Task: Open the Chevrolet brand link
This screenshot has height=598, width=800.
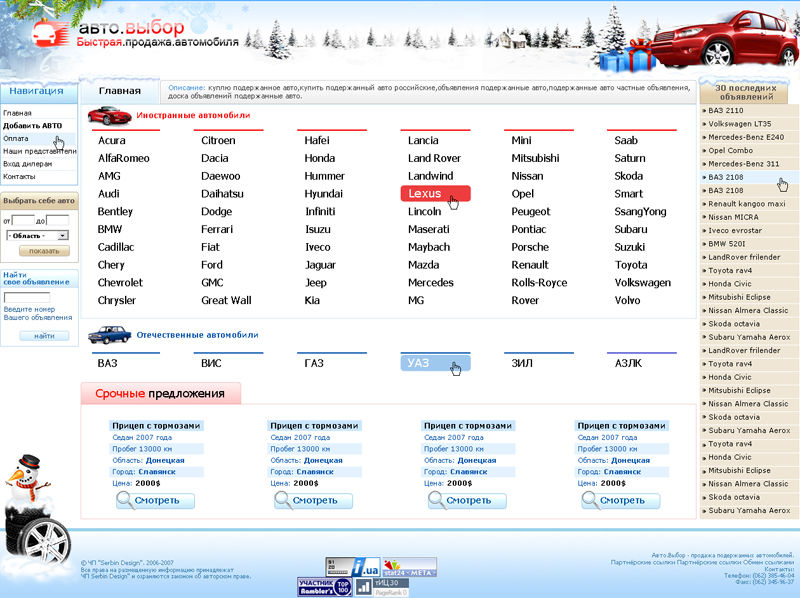Action: click(120, 283)
